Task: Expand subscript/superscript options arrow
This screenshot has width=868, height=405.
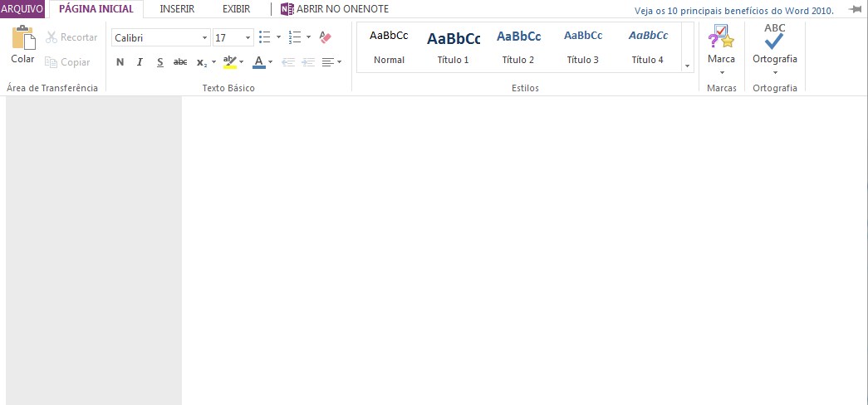Action: click(x=213, y=62)
